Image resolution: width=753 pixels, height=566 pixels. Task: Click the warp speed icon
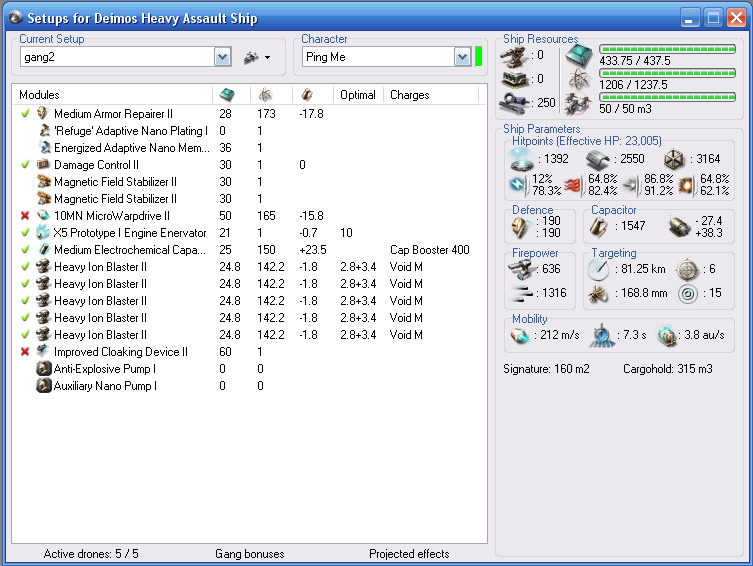click(668, 335)
